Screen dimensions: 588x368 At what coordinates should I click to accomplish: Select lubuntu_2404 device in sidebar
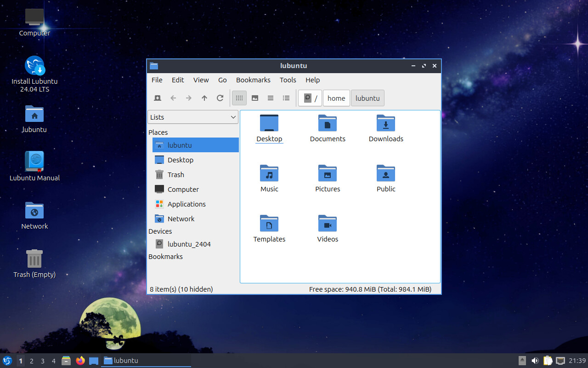tap(196, 244)
